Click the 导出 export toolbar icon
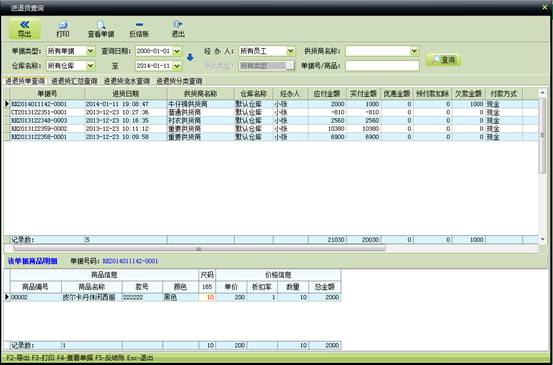 (24, 29)
